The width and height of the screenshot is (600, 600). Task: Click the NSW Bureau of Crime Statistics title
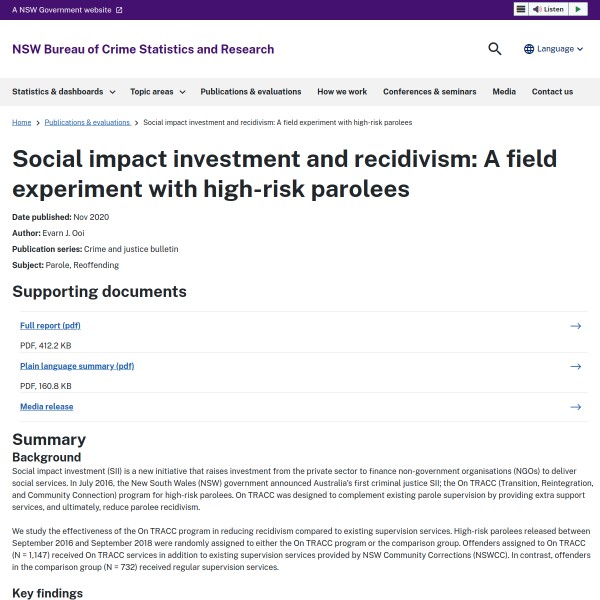(x=143, y=49)
